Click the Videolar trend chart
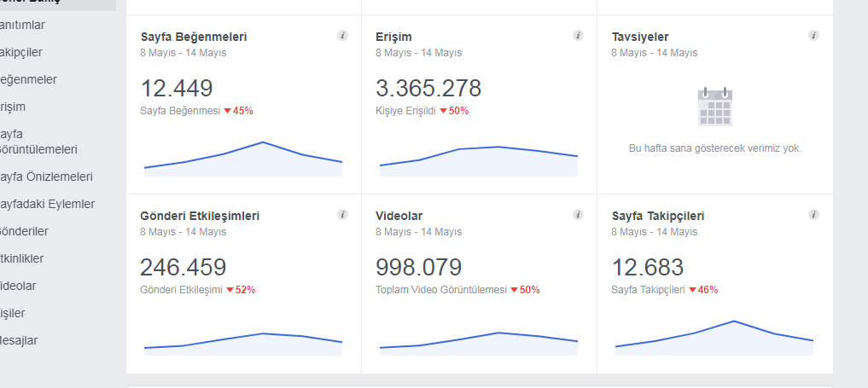The image size is (868, 388). point(479,344)
